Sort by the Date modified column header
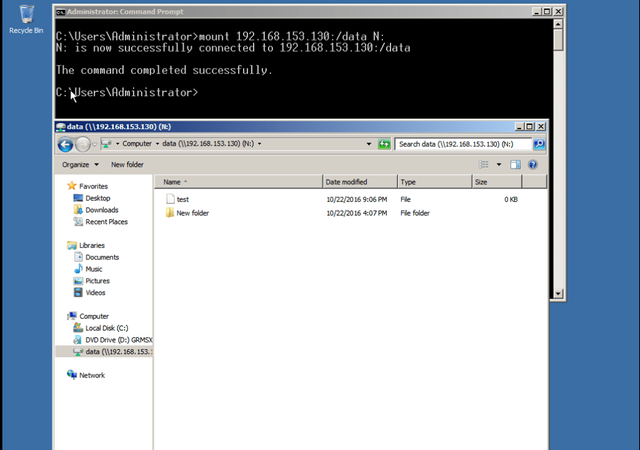The width and height of the screenshot is (640, 450). 360,182
